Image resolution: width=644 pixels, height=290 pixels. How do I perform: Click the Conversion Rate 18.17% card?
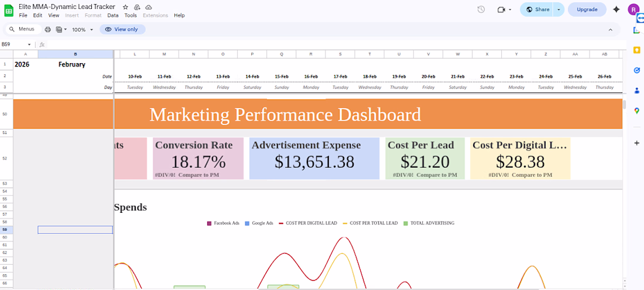pos(198,158)
